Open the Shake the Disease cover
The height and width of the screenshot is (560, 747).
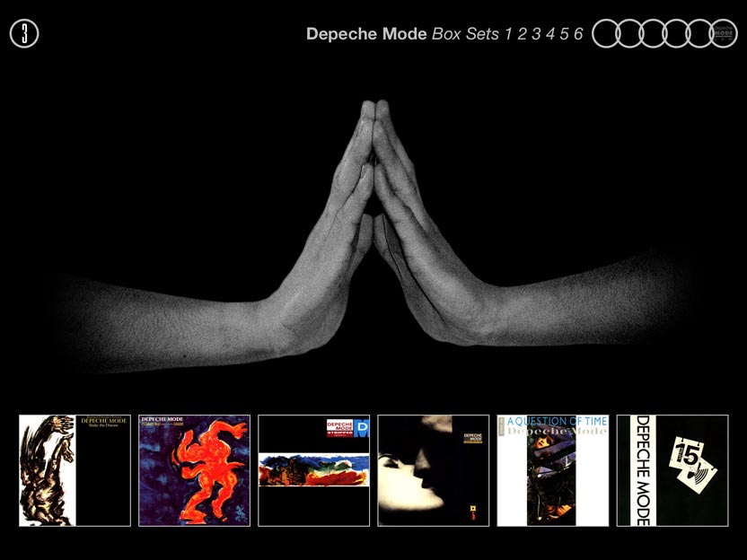(75, 470)
